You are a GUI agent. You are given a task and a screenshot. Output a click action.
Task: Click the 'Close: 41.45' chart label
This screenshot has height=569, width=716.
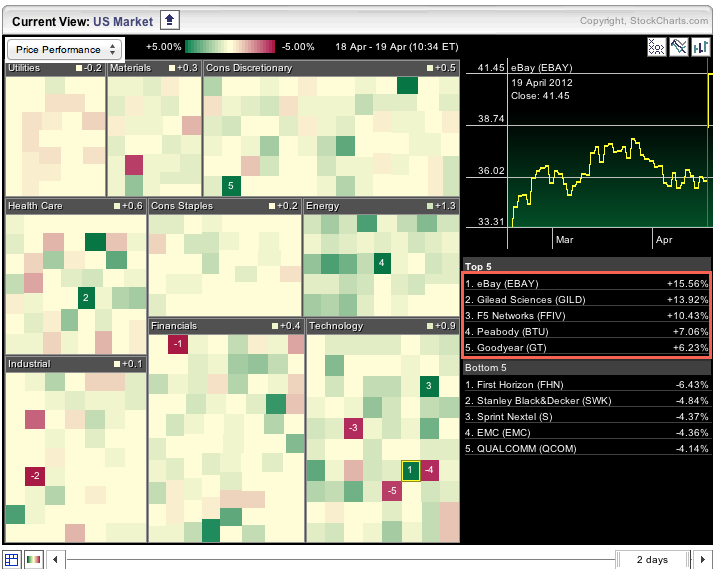[540, 96]
